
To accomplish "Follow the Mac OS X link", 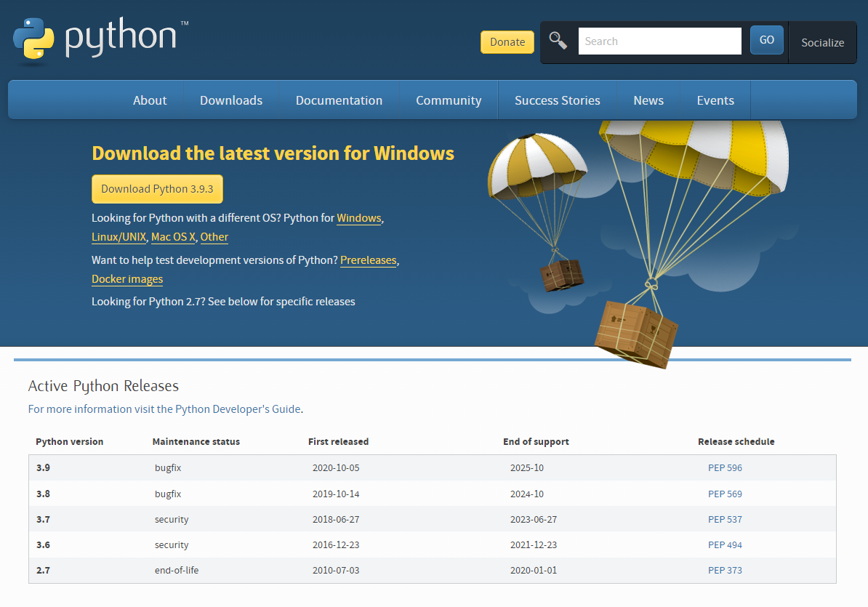I will 173,237.
